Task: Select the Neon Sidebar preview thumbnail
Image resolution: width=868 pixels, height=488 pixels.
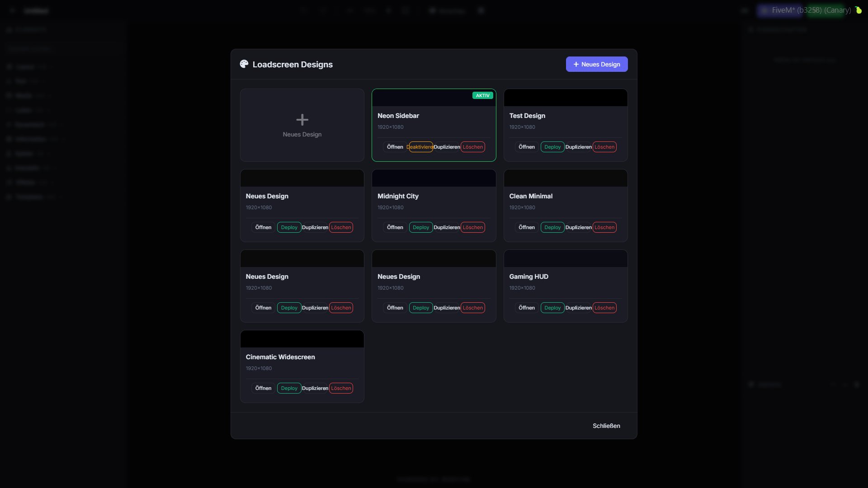Action: tap(434, 98)
